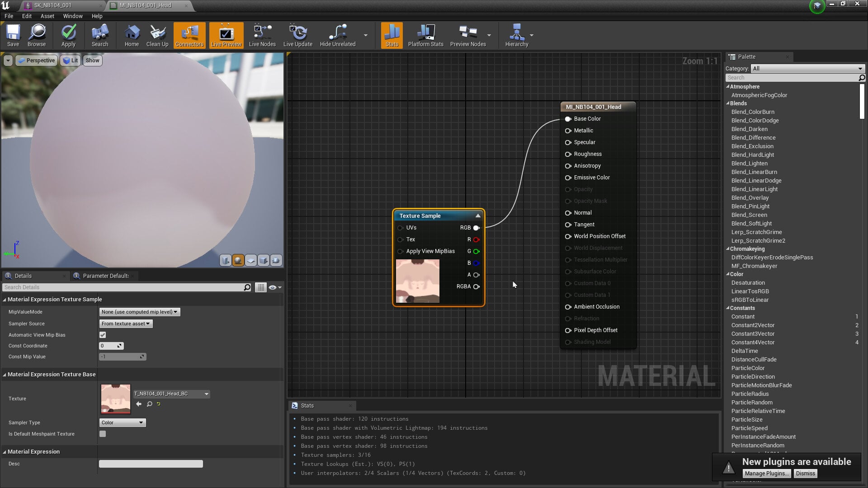Click the T_NB104_001_Head_BC texture thumbnail
This screenshot has width=868, height=488.
116,399
